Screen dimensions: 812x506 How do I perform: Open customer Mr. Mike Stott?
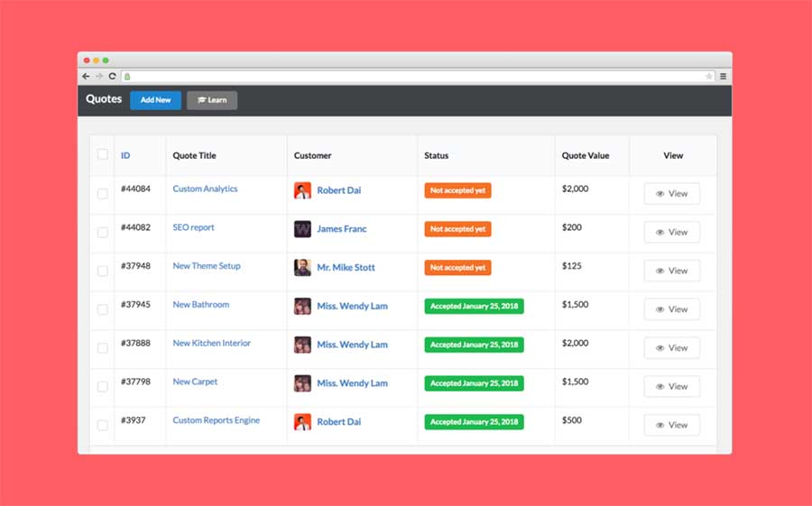346,267
